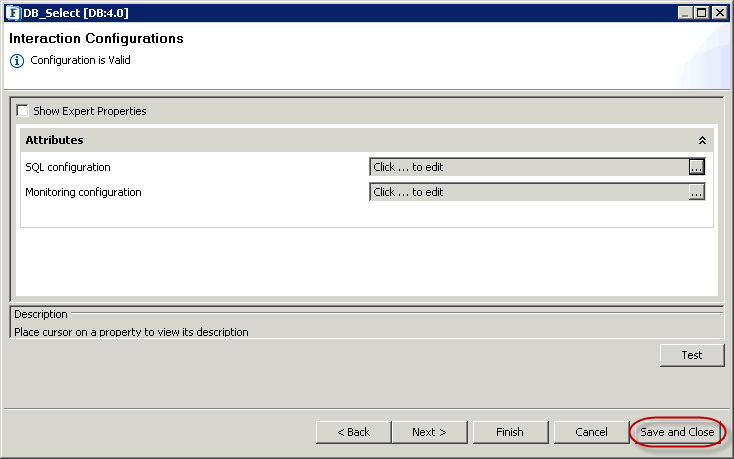Screen dimensions: 734x459
Task: Click the SQL configuration value field
Action: 529,167
